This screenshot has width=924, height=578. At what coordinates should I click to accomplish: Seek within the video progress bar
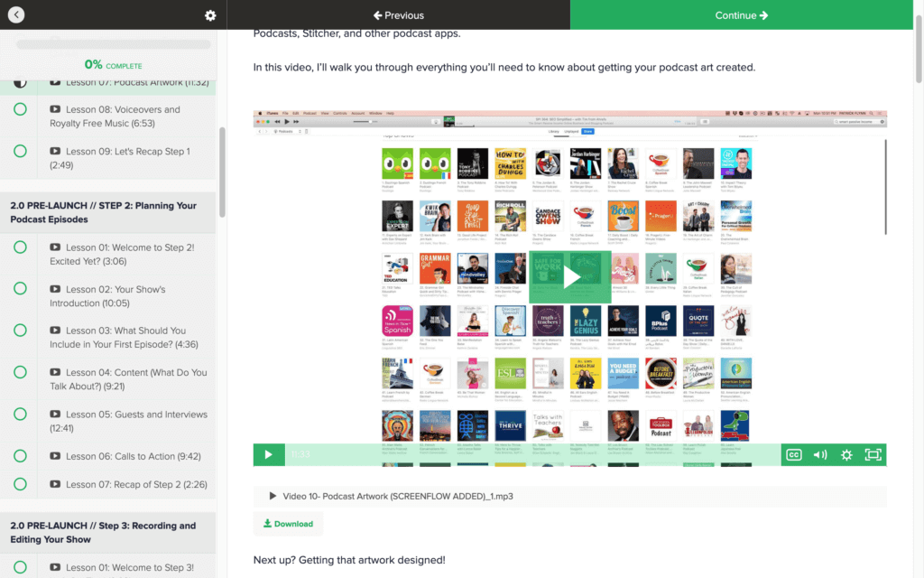click(x=533, y=455)
